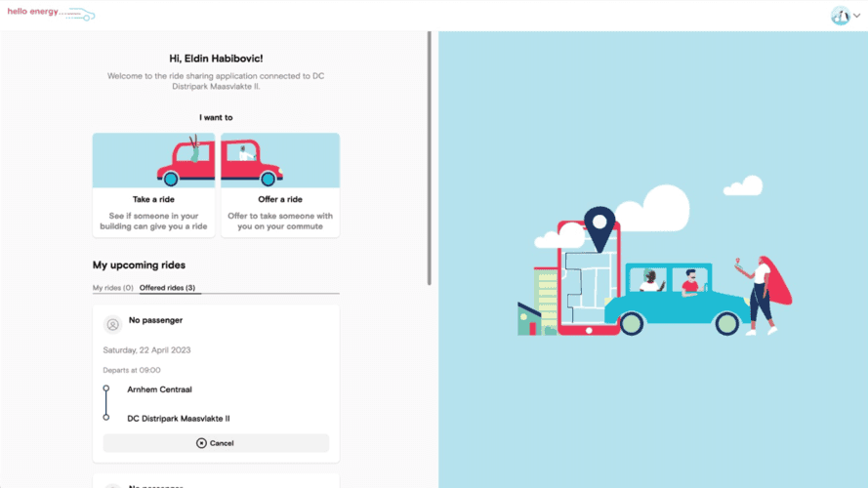
Task: Click the "Saturday, 22 April 2023" date
Action: tap(146, 349)
